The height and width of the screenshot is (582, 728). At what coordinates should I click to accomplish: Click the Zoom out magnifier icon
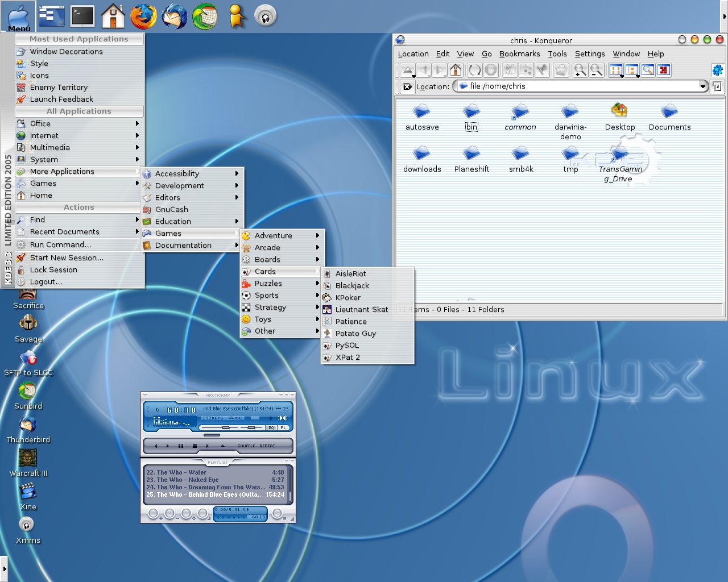click(596, 70)
